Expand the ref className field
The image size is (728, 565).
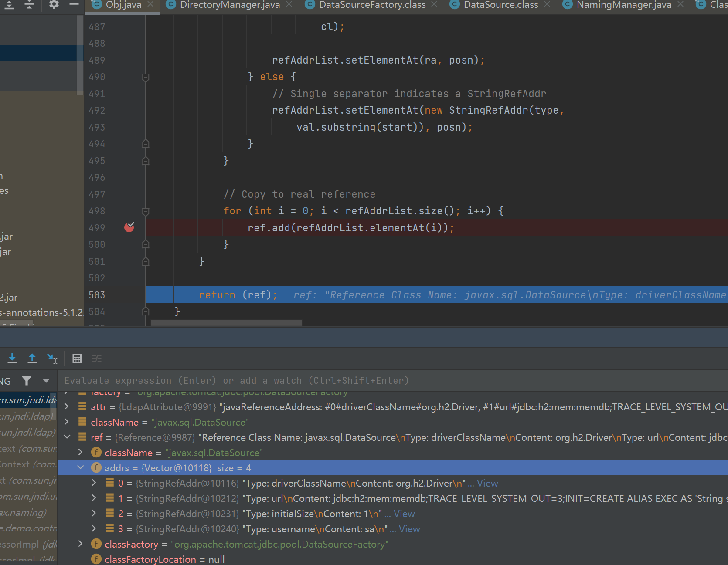(x=81, y=453)
